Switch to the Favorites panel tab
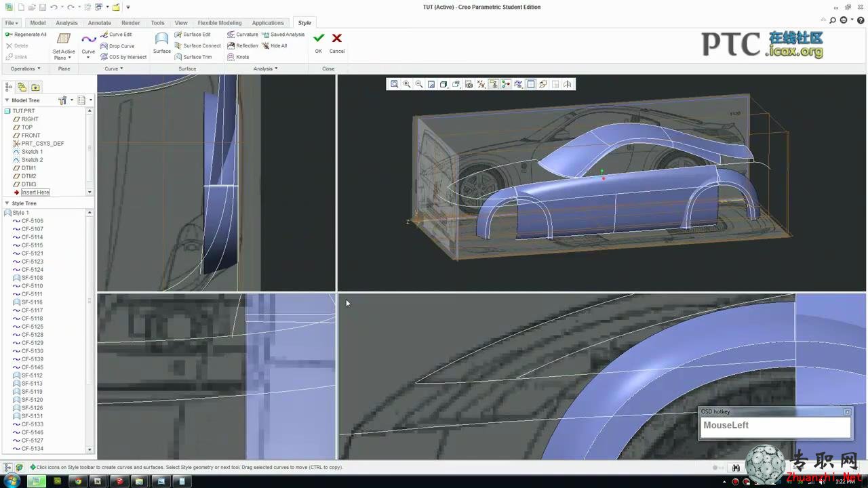The width and height of the screenshot is (868, 488). 35,87
